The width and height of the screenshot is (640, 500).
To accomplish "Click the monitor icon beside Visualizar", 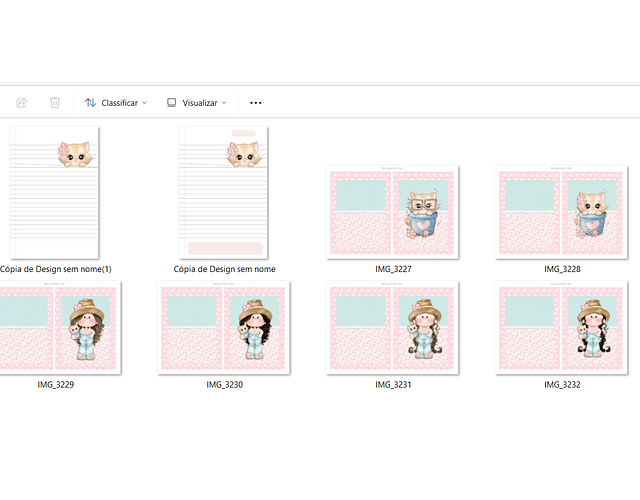I will tap(172, 102).
